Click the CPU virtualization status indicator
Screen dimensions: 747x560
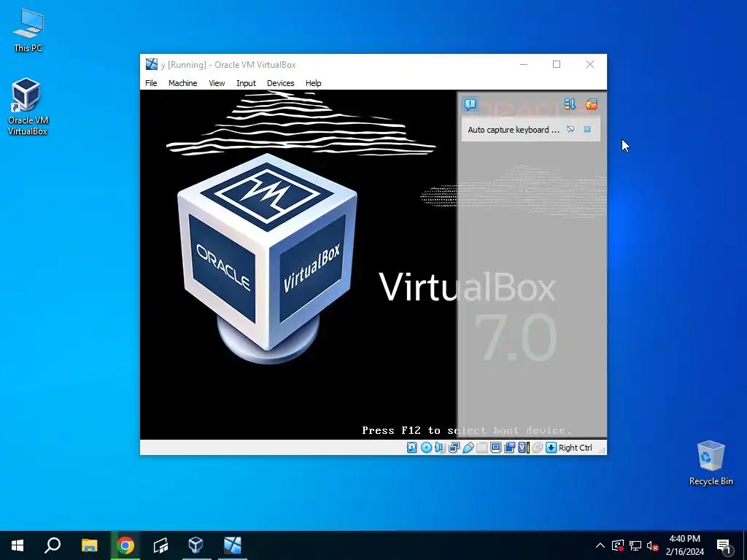524,448
